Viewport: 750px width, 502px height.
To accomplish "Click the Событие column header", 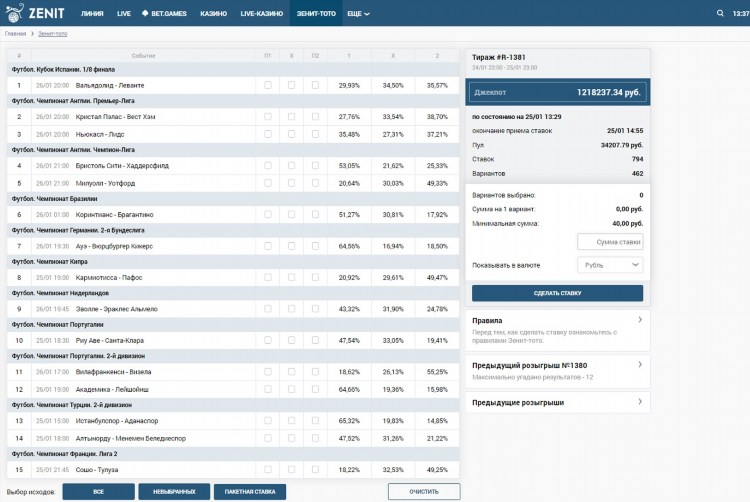I will coord(143,56).
